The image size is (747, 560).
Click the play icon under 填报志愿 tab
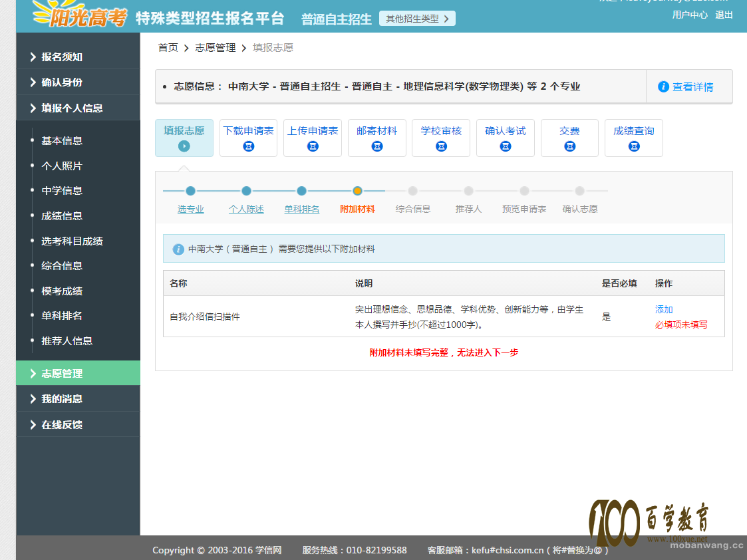pyautogui.click(x=184, y=146)
